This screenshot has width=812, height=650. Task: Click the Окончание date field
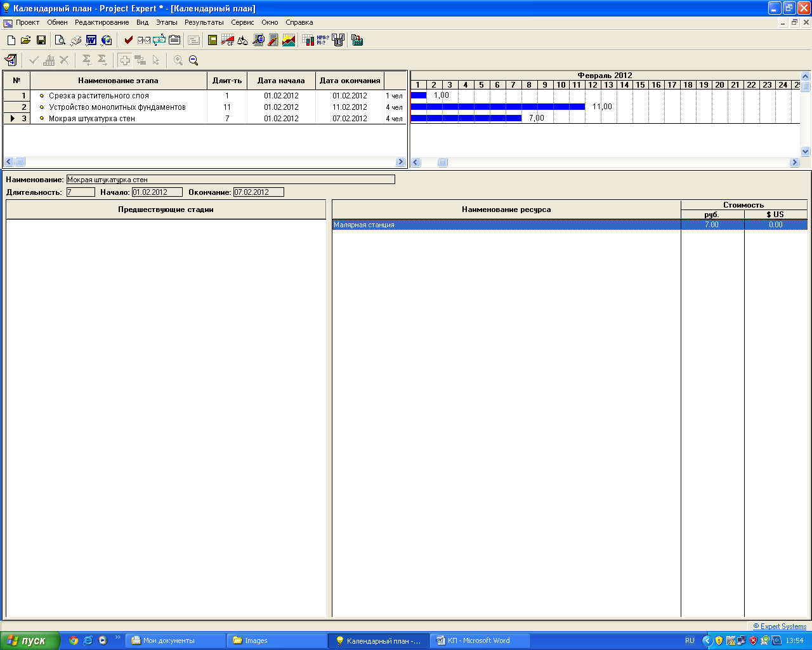[258, 192]
